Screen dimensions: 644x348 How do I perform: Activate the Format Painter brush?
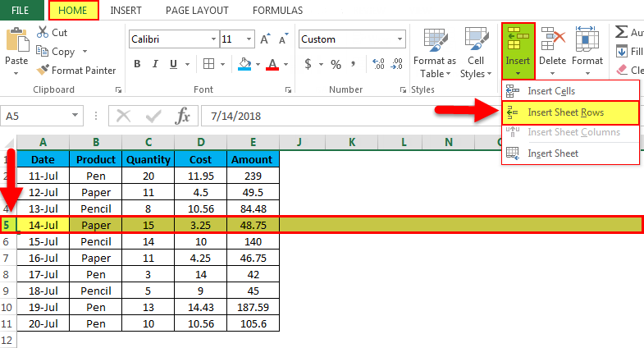pos(43,70)
